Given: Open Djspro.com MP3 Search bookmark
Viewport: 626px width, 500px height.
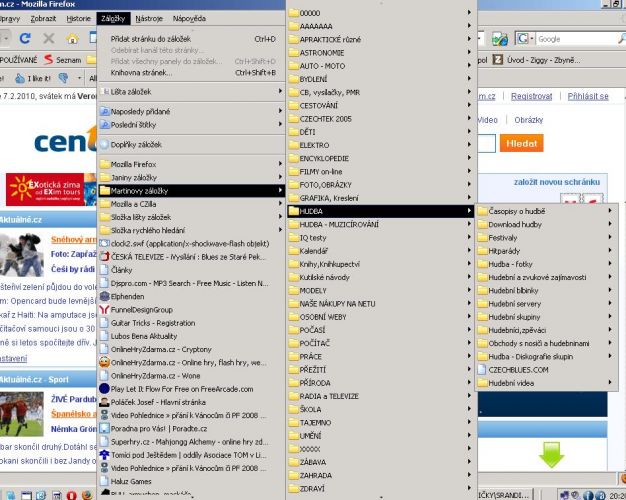Looking at the screenshot, I should point(191,283).
